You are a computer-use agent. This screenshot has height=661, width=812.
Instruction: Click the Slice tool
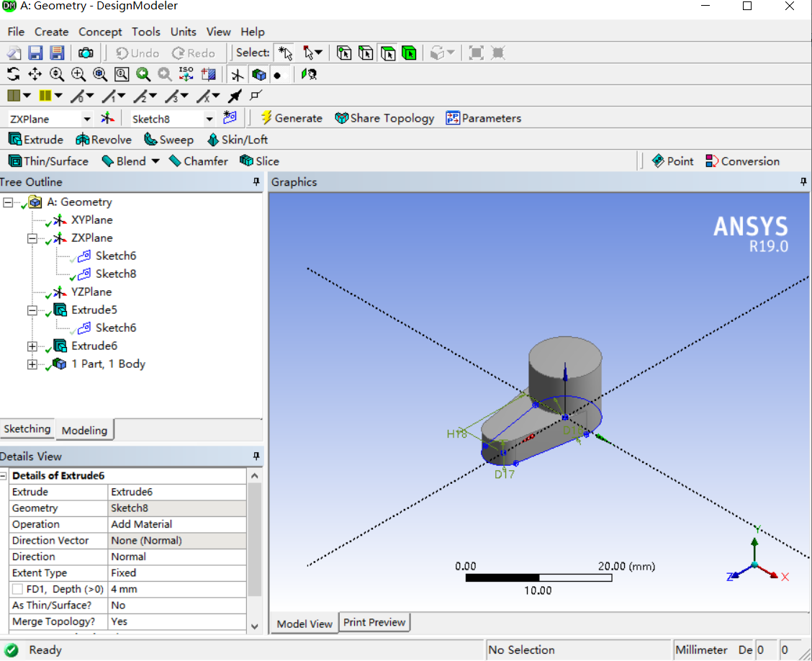(259, 161)
